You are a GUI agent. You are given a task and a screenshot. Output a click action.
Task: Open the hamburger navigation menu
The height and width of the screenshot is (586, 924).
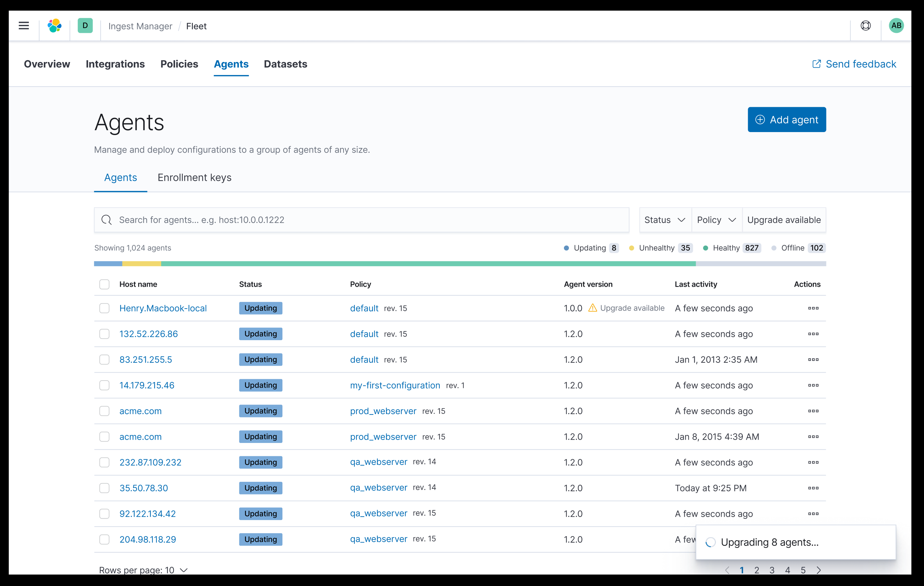(24, 26)
